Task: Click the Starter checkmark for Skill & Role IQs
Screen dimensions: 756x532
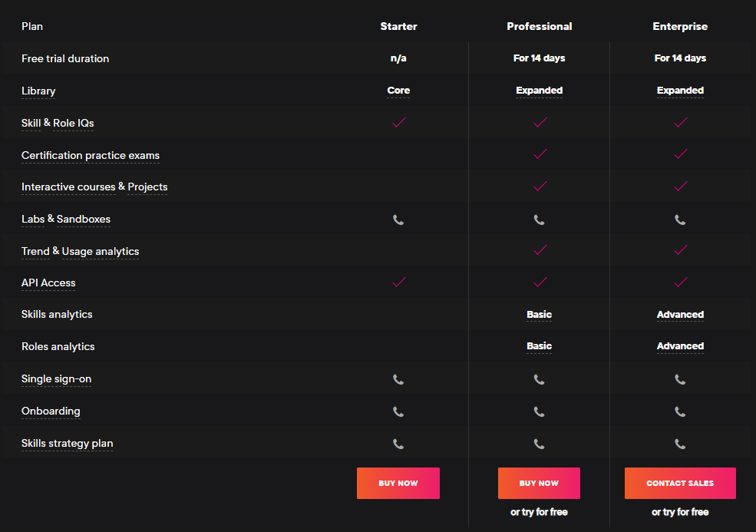Action: point(398,123)
